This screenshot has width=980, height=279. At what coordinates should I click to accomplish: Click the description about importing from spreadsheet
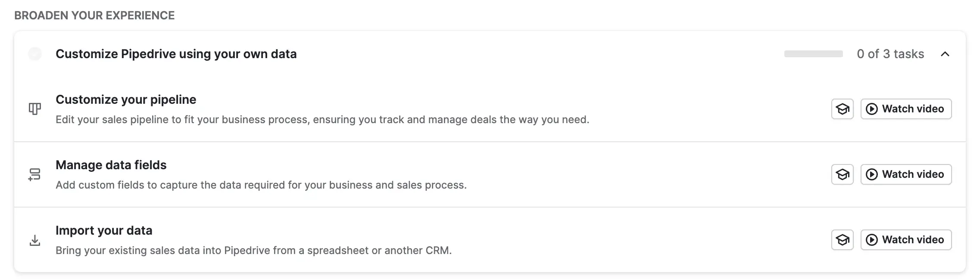coord(253,251)
